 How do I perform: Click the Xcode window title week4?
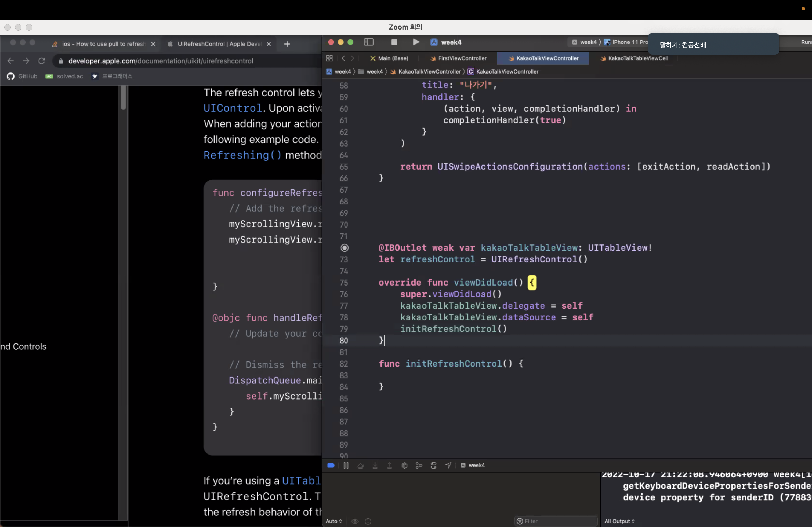pos(451,42)
